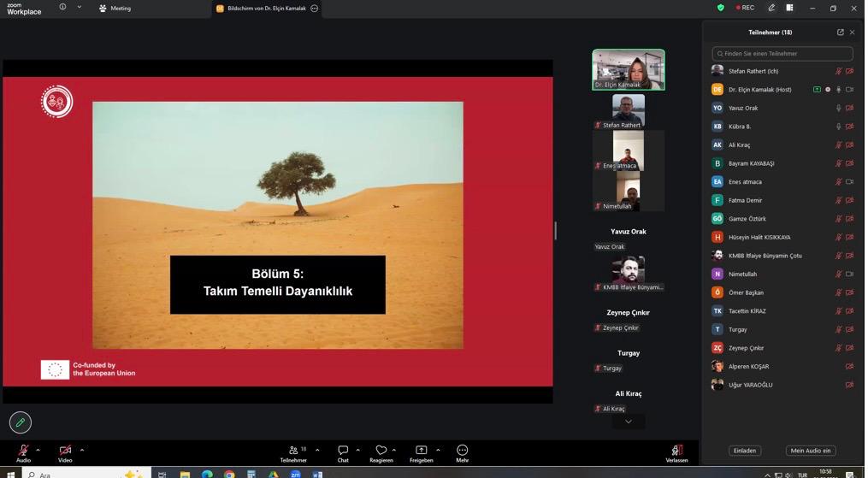Unmute microphone with the Audio button
This screenshot has width=868, height=478.
pos(23,451)
